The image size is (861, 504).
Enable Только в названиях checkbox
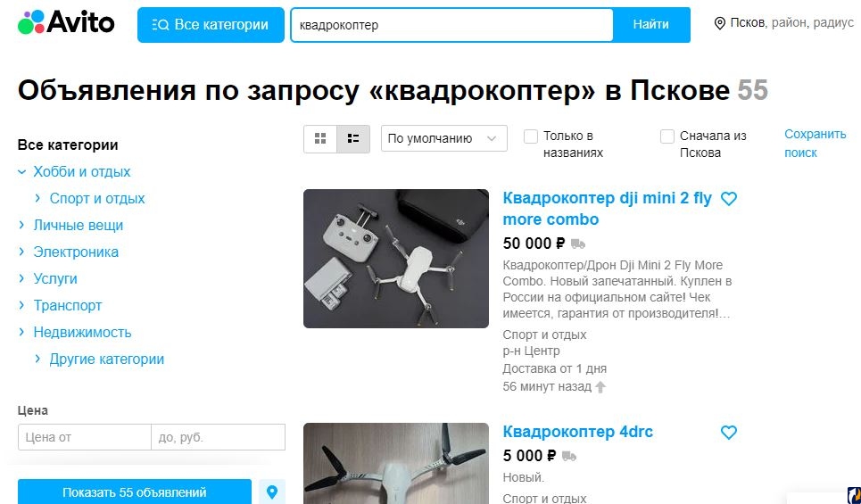531,136
